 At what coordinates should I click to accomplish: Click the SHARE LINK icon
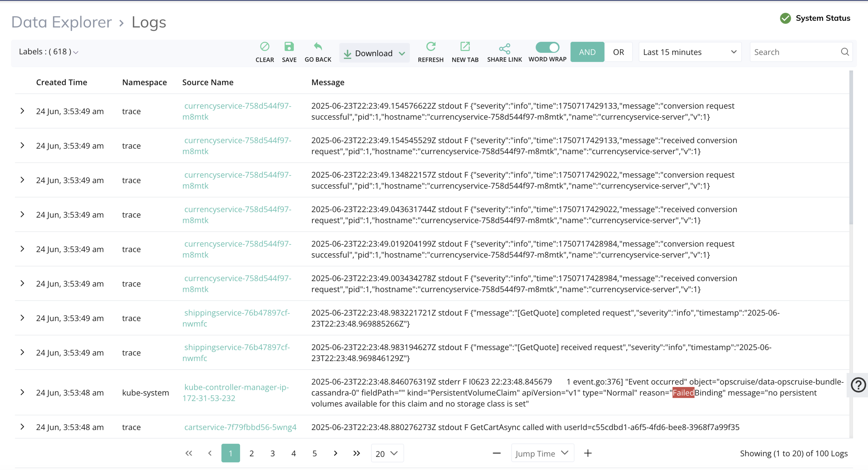[x=504, y=49]
